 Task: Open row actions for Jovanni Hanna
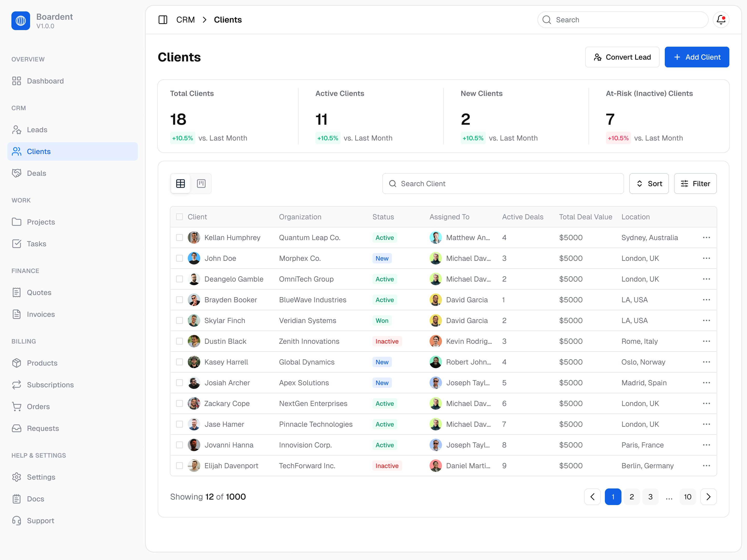click(x=707, y=445)
